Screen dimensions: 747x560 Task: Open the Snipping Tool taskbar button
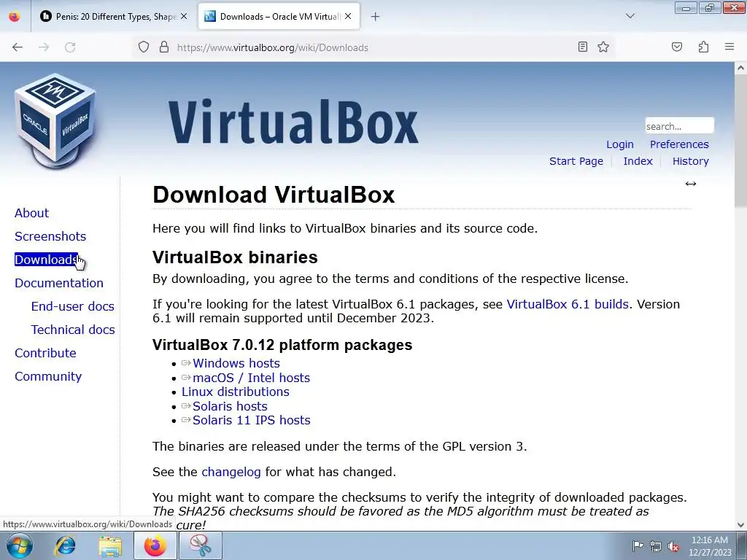click(201, 545)
